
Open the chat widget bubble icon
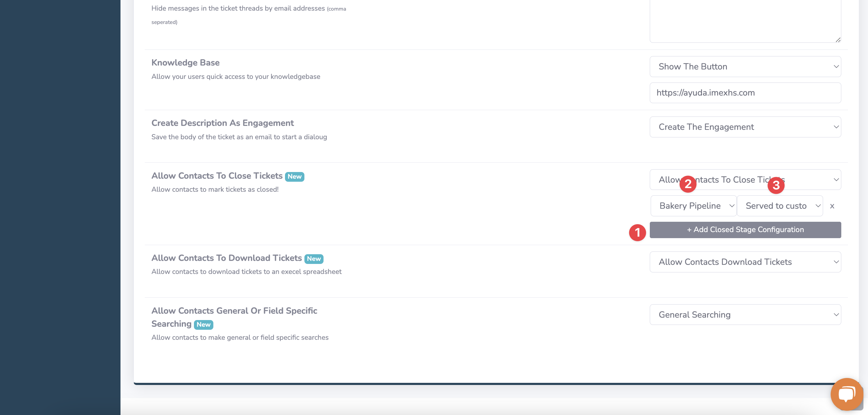pos(846,394)
